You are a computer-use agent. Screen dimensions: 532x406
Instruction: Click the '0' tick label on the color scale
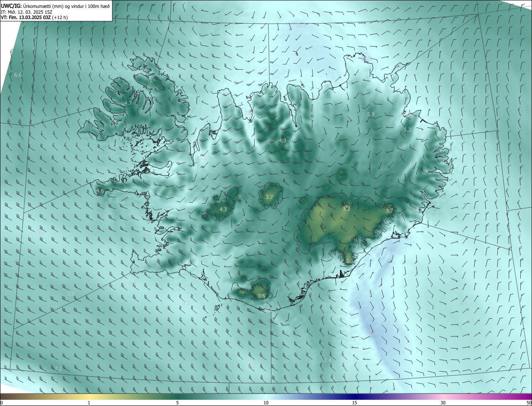pos(2,403)
